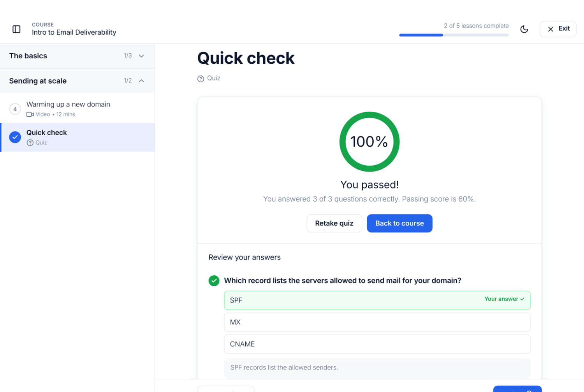584x392 pixels.
Task: Exit the course
Action: click(558, 29)
